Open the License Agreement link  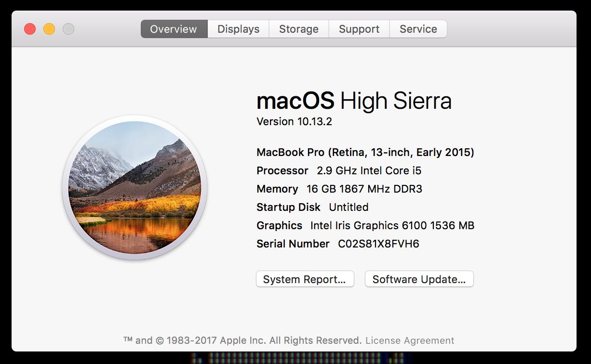pyautogui.click(x=410, y=340)
